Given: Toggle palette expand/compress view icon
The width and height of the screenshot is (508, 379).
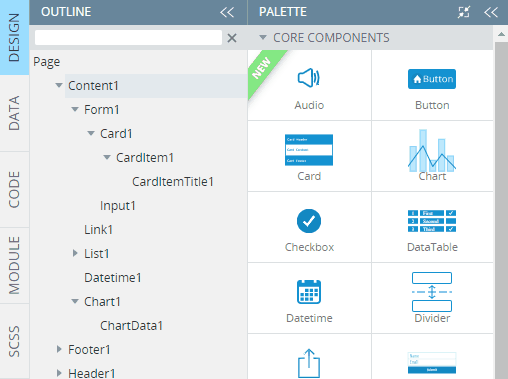Looking at the screenshot, I should 464,12.
